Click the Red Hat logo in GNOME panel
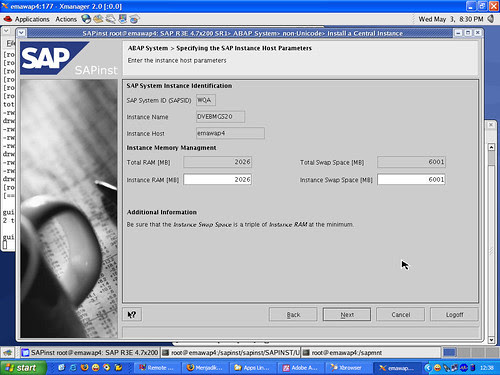The height and width of the screenshot is (375, 500). [8, 19]
